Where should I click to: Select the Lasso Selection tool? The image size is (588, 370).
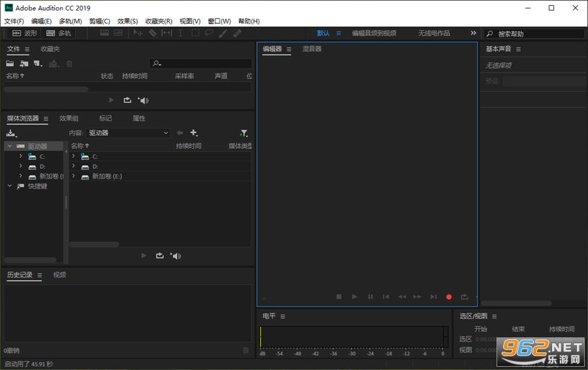208,33
